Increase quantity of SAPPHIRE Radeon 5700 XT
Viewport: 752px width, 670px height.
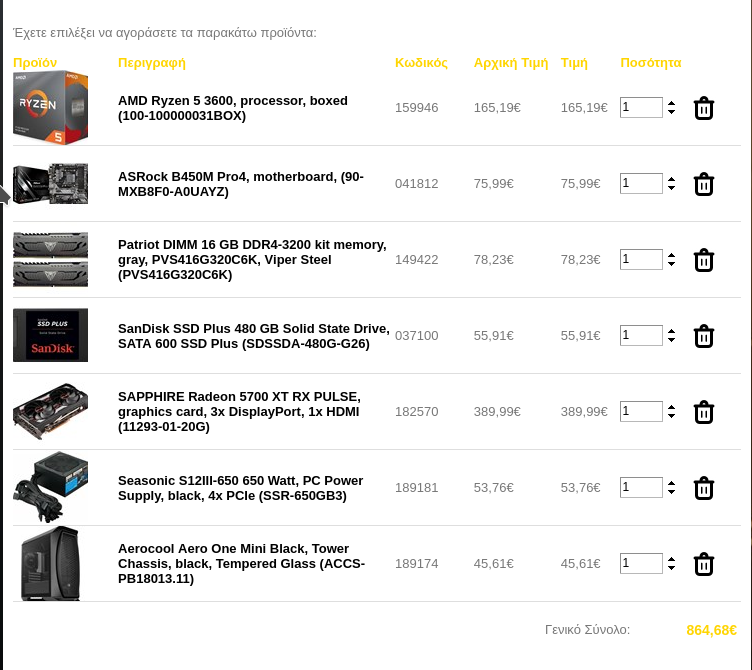[671, 407]
